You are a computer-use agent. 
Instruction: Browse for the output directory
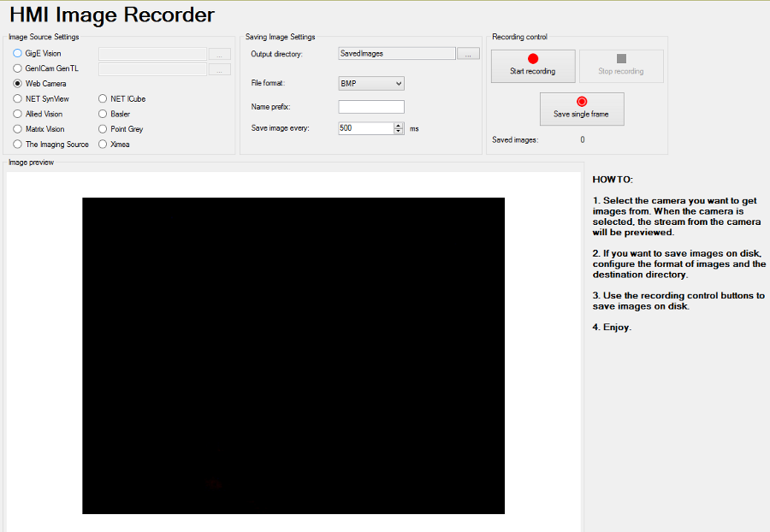point(468,54)
